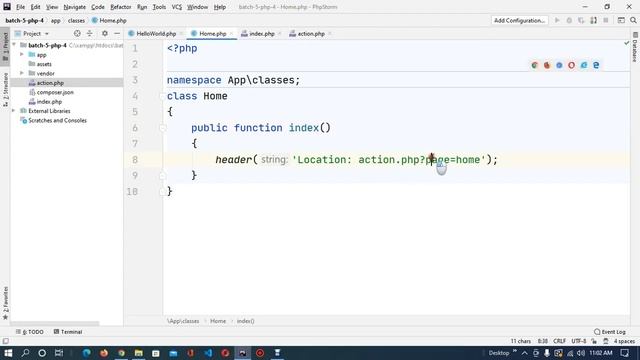Viewport: 640px width, 360px height.
Task: Toggle the TODO tool window
Action: 30,332
